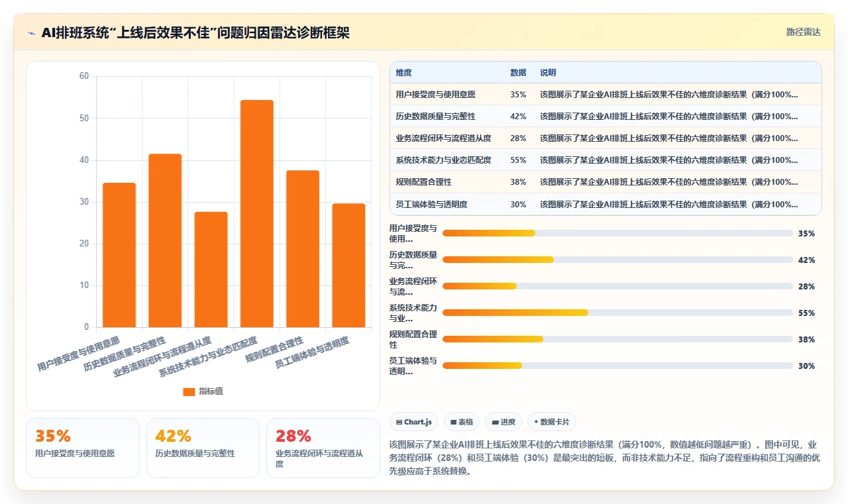Click the 规则配置合理性 chart bar
The height and width of the screenshot is (504, 848).
pyautogui.click(x=303, y=249)
